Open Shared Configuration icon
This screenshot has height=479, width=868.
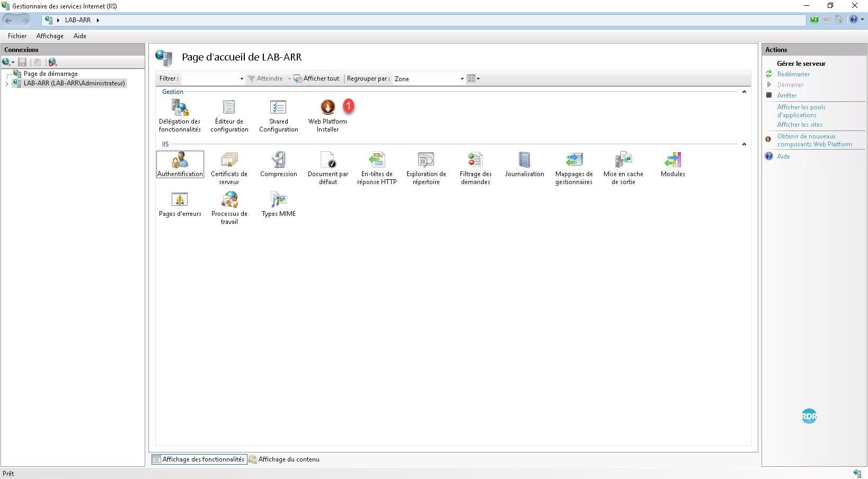click(278, 116)
